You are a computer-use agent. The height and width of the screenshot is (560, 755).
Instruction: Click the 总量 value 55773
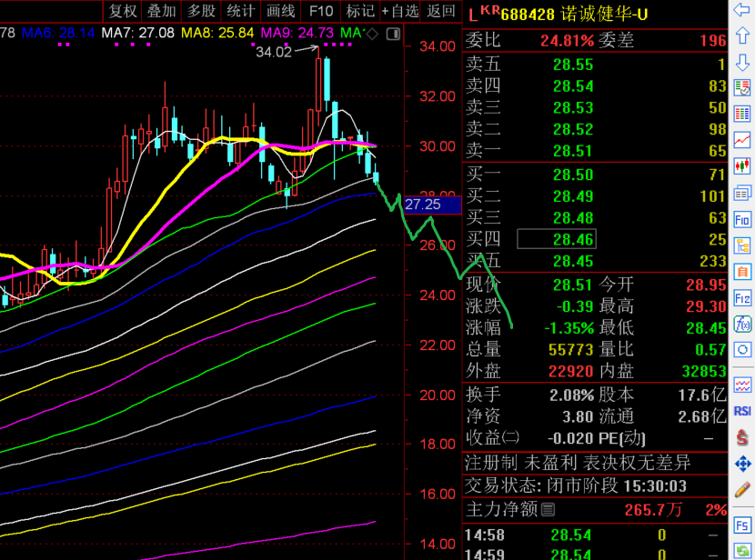point(571,350)
